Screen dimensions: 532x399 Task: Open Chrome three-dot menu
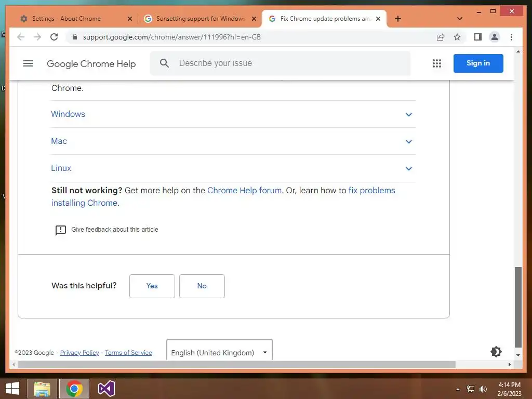[511, 37]
